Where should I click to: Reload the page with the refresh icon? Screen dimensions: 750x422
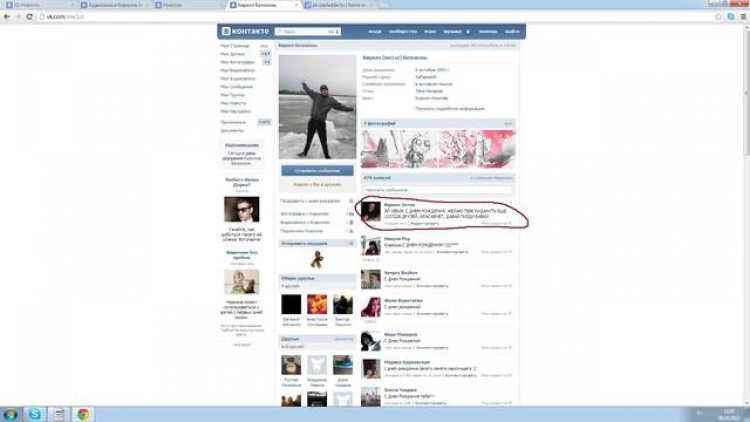[28, 17]
